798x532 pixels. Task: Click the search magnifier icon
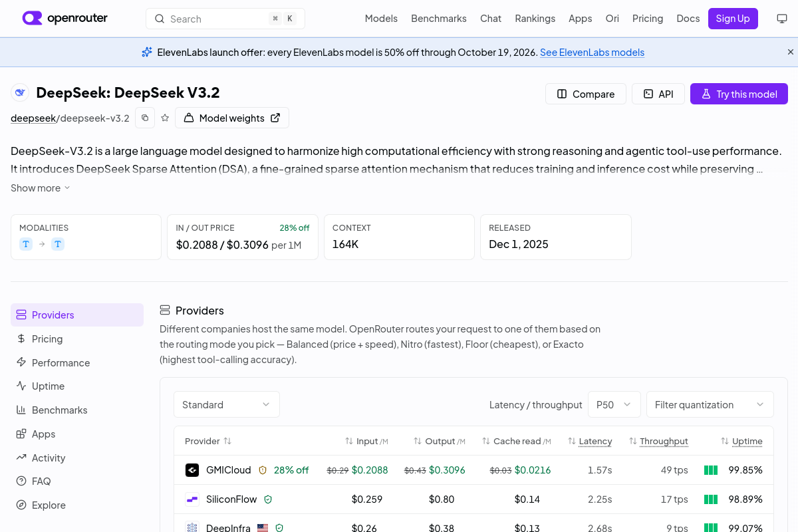160,19
